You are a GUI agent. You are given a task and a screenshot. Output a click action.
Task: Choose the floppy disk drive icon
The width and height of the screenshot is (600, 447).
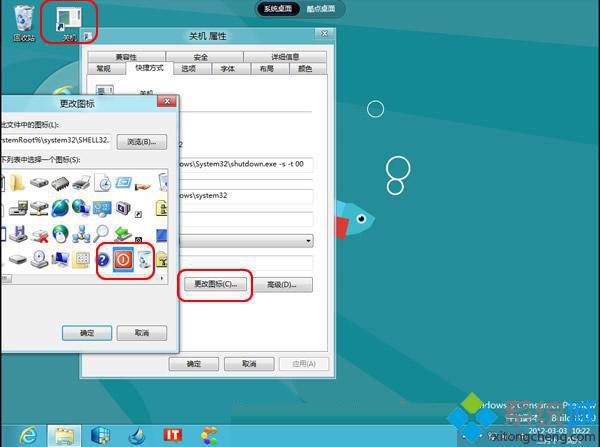click(x=18, y=234)
